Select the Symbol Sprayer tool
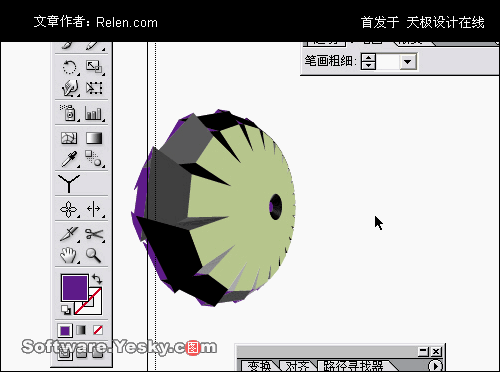500x372 pixels. point(69,113)
